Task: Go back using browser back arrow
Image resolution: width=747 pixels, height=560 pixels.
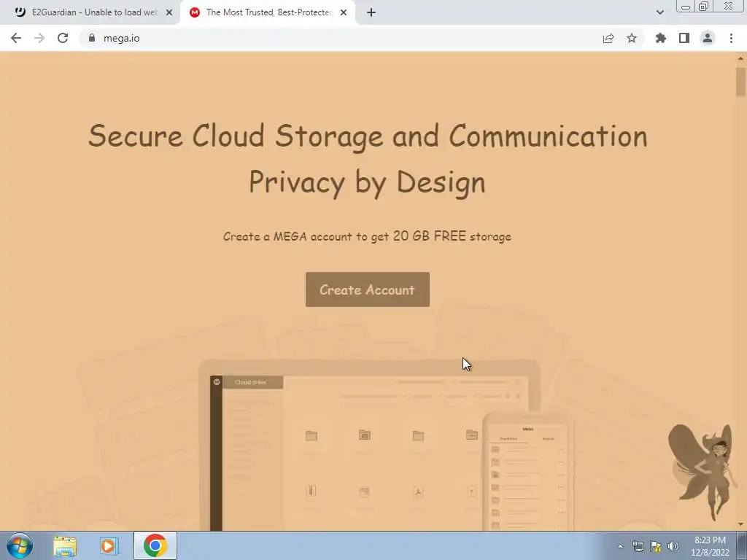Action: 16,38
